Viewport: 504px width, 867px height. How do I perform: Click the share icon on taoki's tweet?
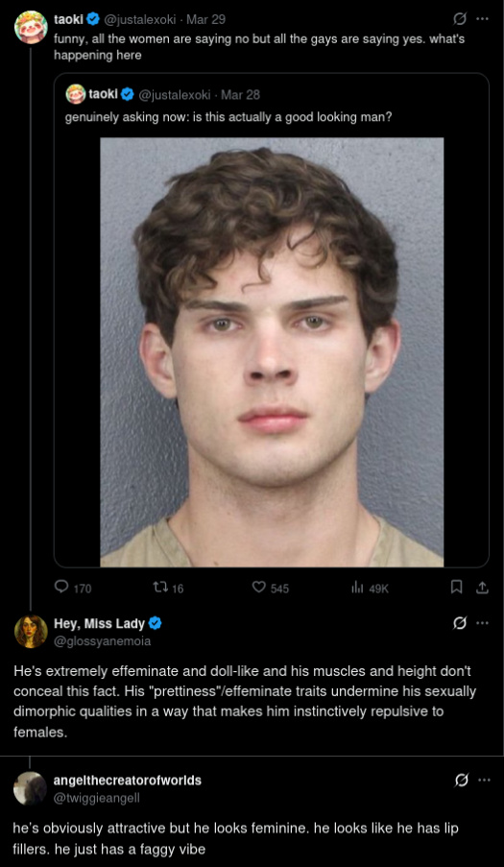(482, 588)
